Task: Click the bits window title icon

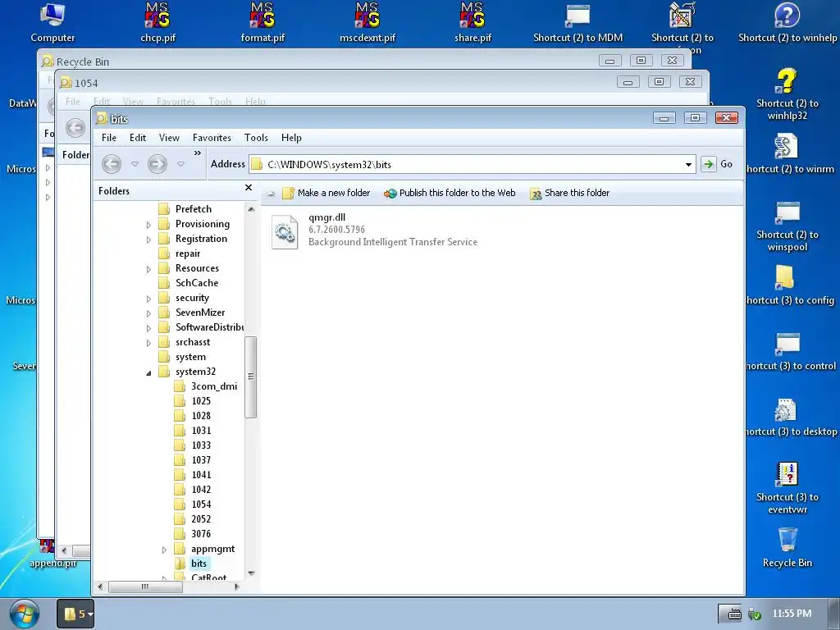Action: 102,118
